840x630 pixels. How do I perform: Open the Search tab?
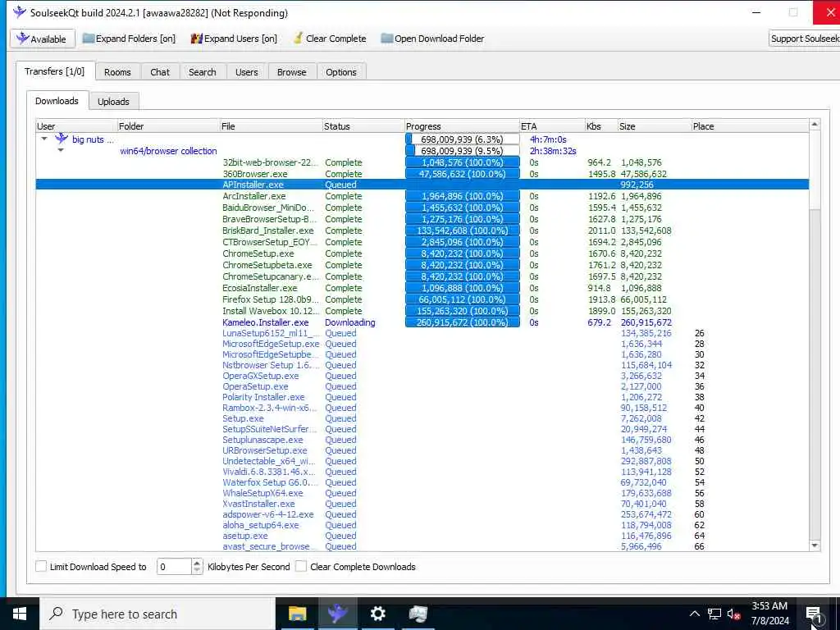[x=203, y=72]
